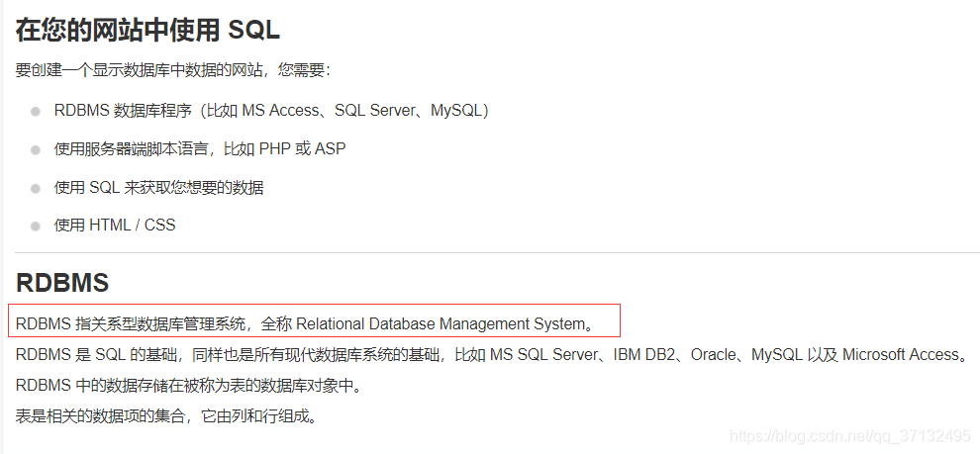This screenshot has width=980, height=454.
Task: Select the bullet "使用 HTML / CSS"
Action: point(115,226)
